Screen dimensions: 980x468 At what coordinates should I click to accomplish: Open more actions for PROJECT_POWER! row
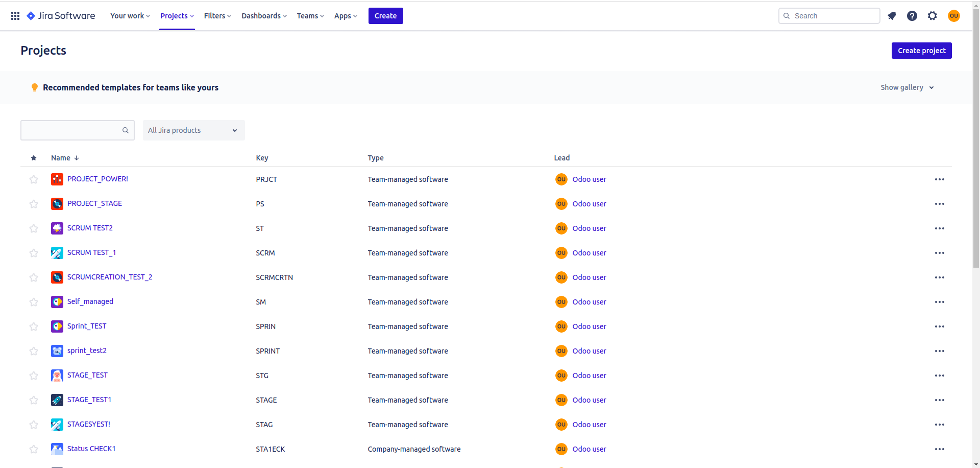click(939, 179)
